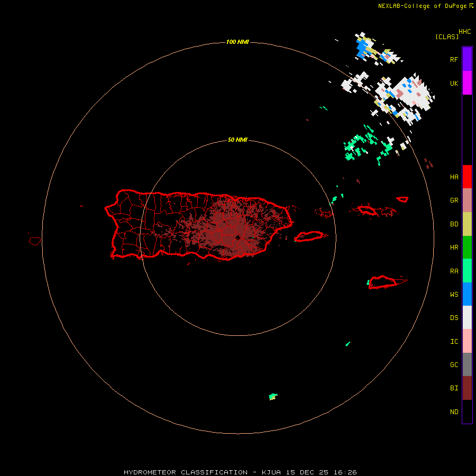Click the "NEXLAB-College of DuPage" text

422,6
